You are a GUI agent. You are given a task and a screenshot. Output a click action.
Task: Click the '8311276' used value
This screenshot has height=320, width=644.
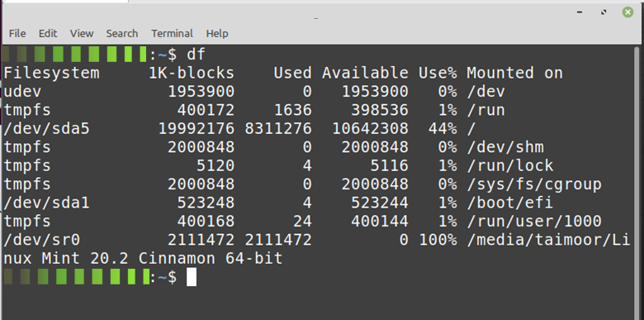click(278, 129)
